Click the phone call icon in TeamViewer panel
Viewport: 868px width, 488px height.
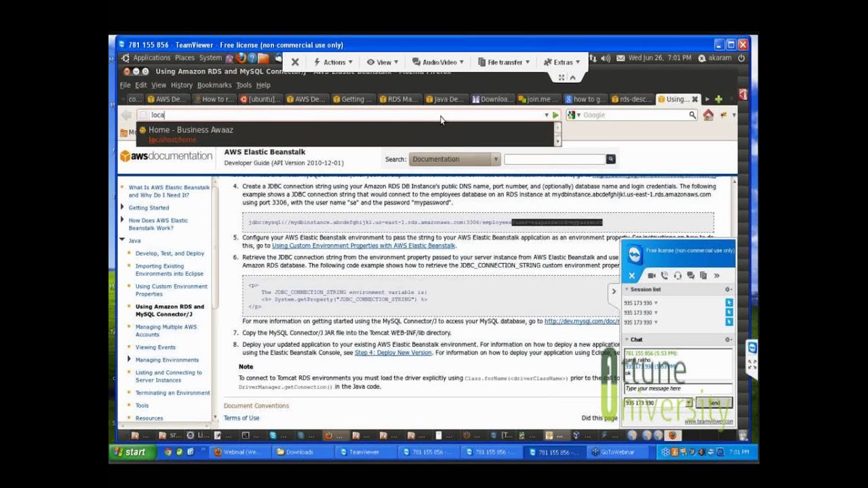[665, 276]
